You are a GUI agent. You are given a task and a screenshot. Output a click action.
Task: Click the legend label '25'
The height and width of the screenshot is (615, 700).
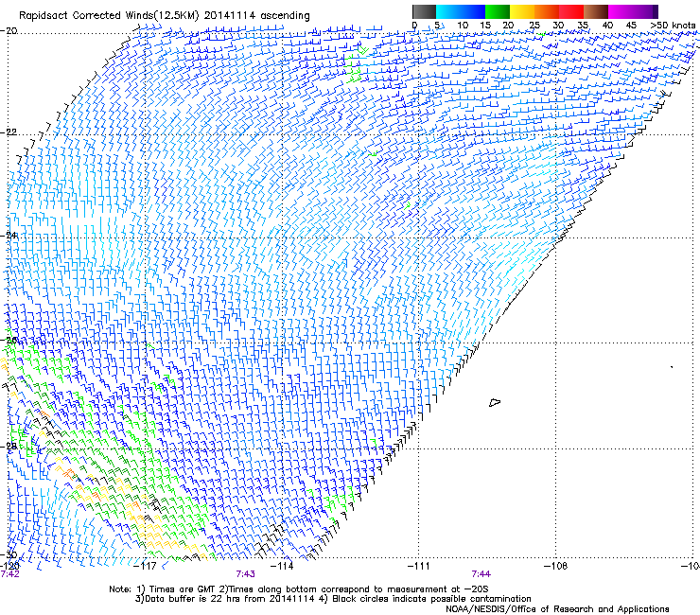click(x=534, y=26)
